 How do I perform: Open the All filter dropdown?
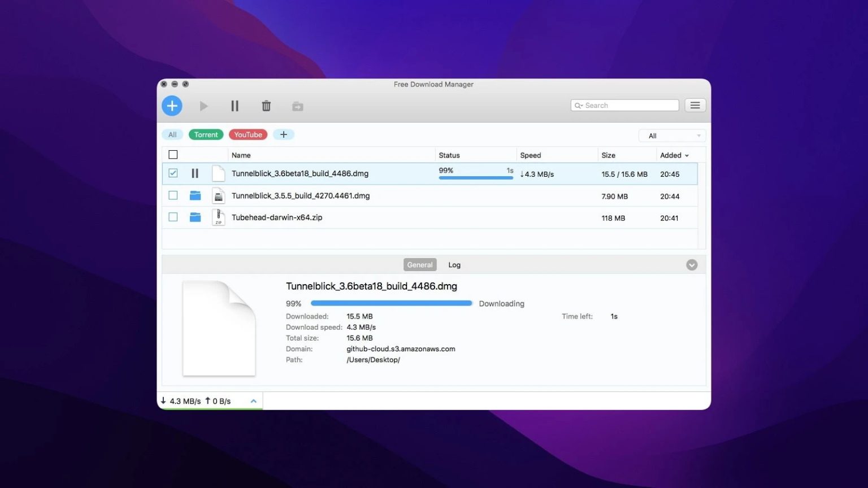[671, 136]
